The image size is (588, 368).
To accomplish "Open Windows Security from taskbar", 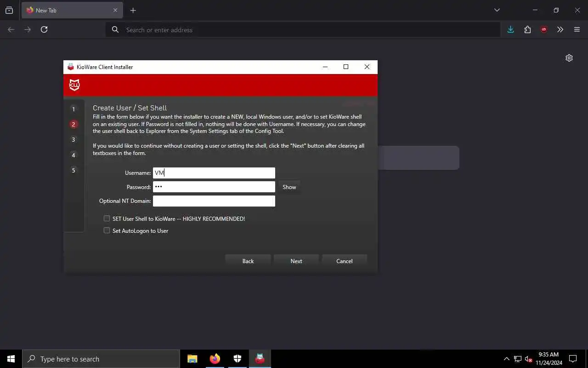I will point(237,359).
